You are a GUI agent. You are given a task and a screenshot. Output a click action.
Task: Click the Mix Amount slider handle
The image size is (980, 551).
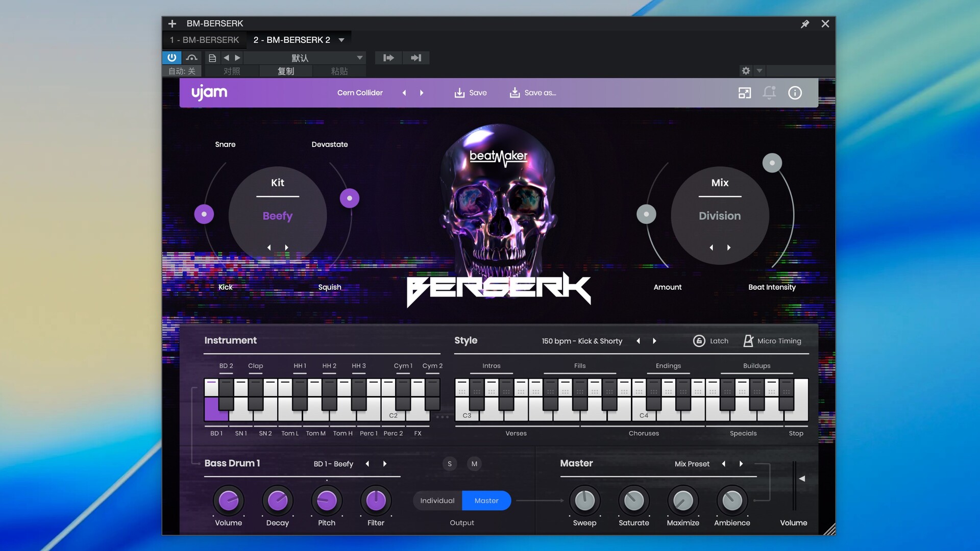[x=646, y=214]
